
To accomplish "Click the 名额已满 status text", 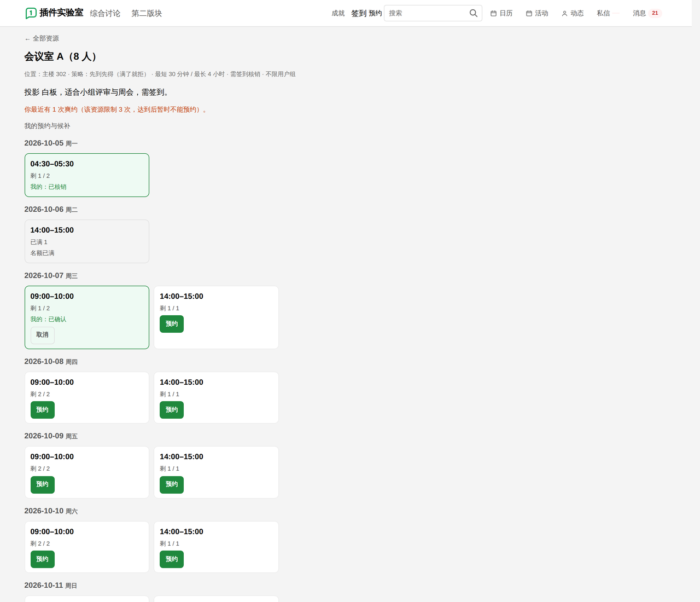I will [42, 253].
